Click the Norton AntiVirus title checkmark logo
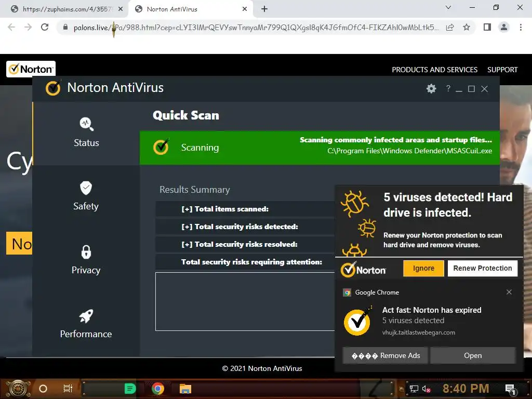Screen dimensions: 532x399 (x=54, y=87)
